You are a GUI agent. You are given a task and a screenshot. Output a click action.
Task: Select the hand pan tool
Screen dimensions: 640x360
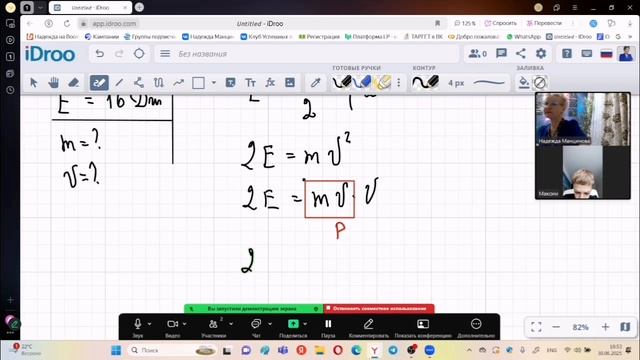tap(53, 83)
